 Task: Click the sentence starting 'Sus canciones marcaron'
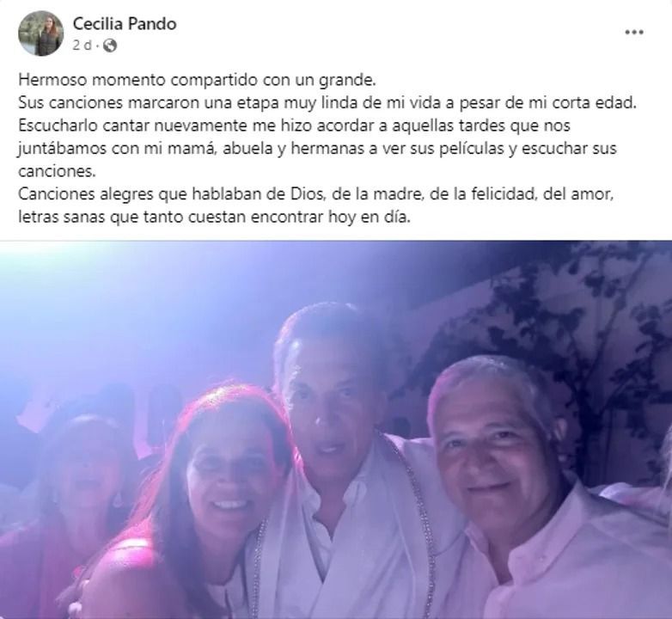pos(327,103)
